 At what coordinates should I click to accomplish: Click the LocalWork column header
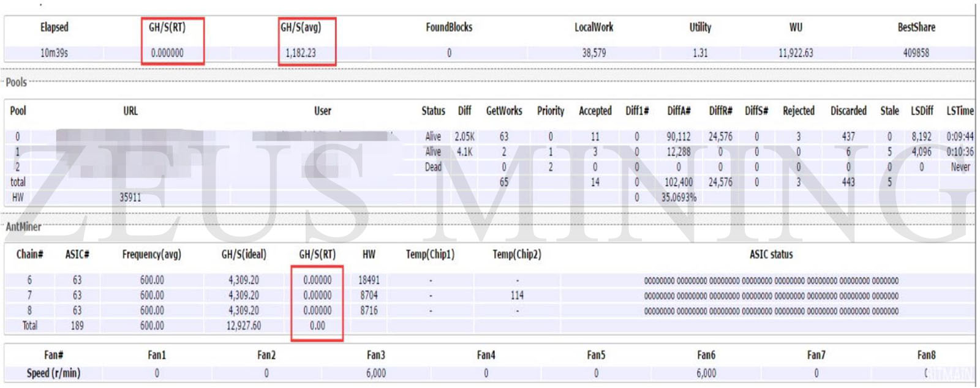coord(594,27)
